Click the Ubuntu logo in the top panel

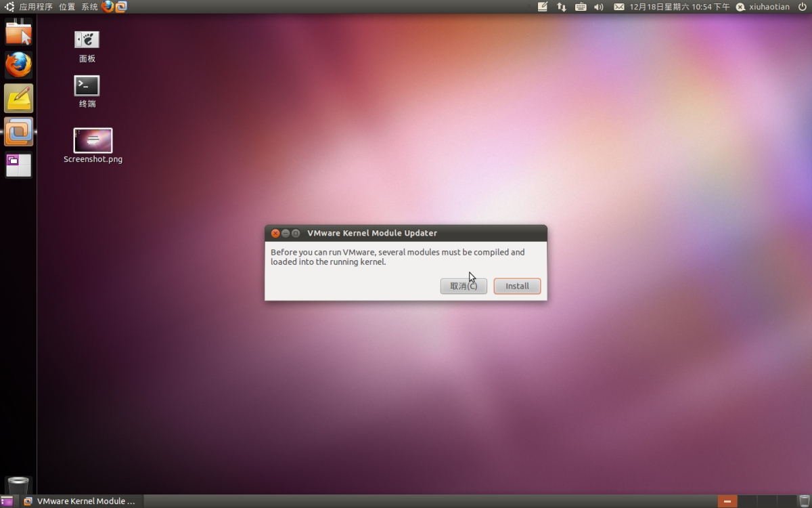point(9,7)
